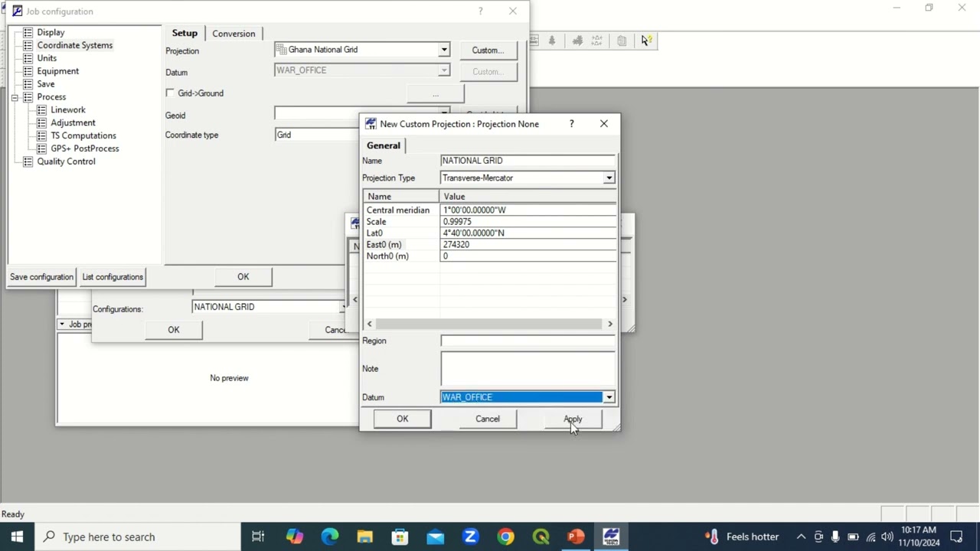Select the Lat0 value cell
The height and width of the screenshot is (551, 980).
click(528, 233)
